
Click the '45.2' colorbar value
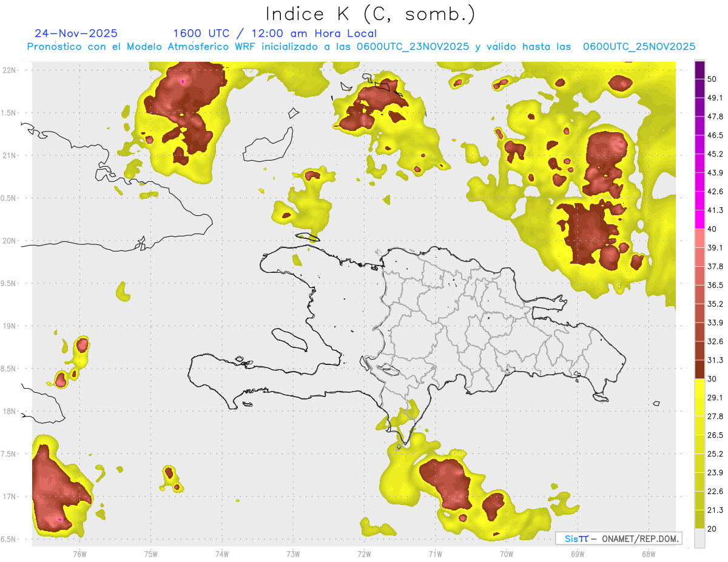[715, 154]
